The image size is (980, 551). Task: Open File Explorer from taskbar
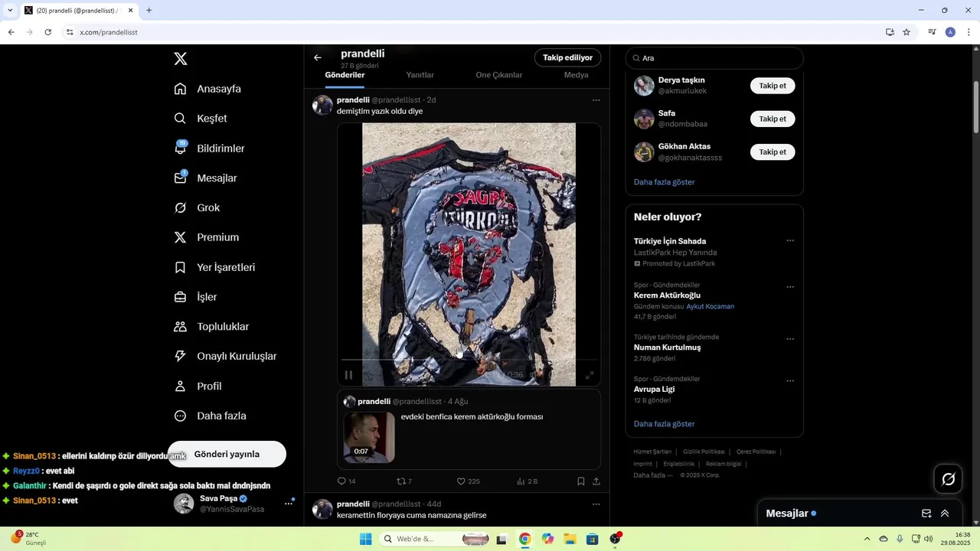[570, 539]
